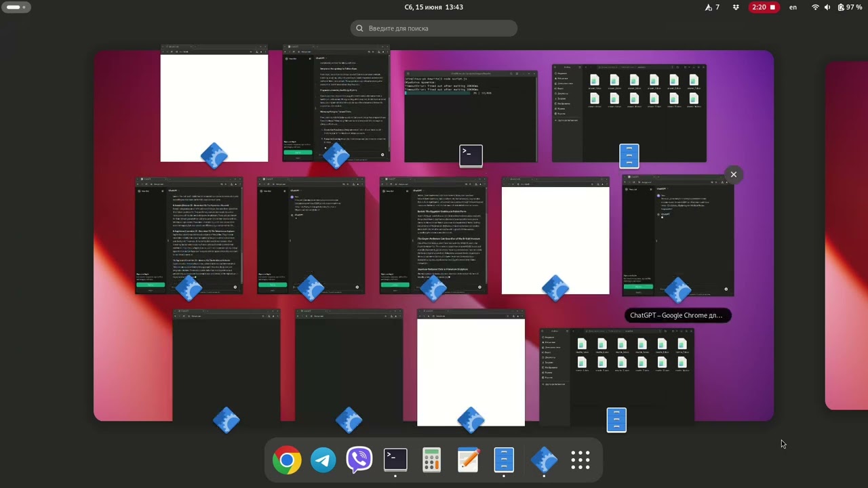The width and height of the screenshot is (868, 488).
Task: Activate the highlighted ChatGPT Chrome window thumbnail
Action: tap(677, 235)
